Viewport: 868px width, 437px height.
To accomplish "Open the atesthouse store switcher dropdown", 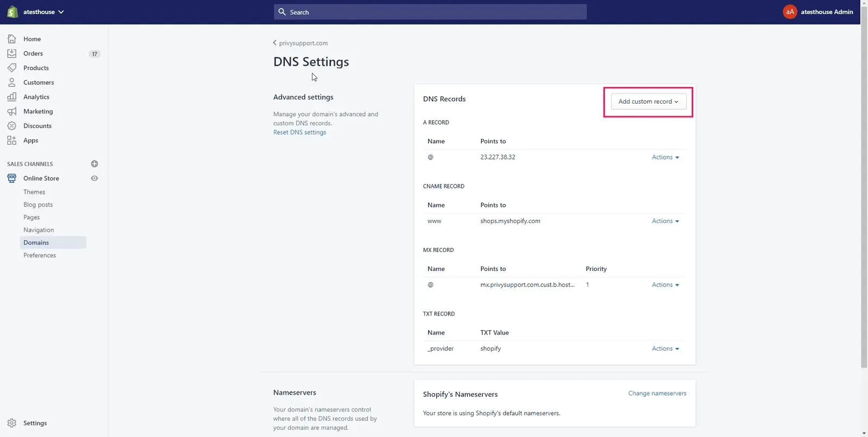I will [43, 12].
